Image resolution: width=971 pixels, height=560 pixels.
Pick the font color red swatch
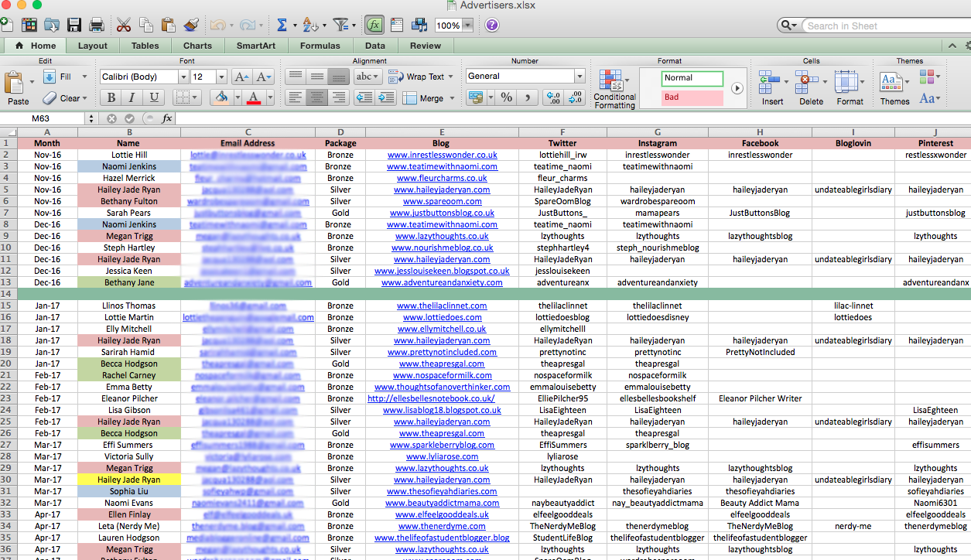click(253, 97)
